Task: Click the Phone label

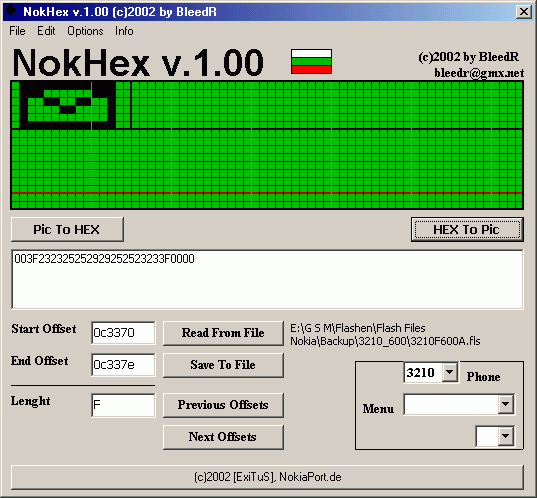Action: tap(483, 377)
